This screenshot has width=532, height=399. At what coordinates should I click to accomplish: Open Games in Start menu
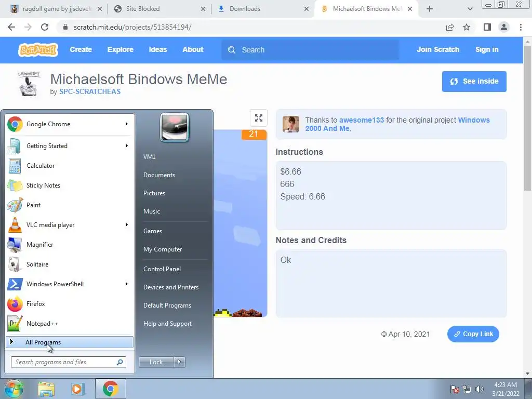[153, 231]
